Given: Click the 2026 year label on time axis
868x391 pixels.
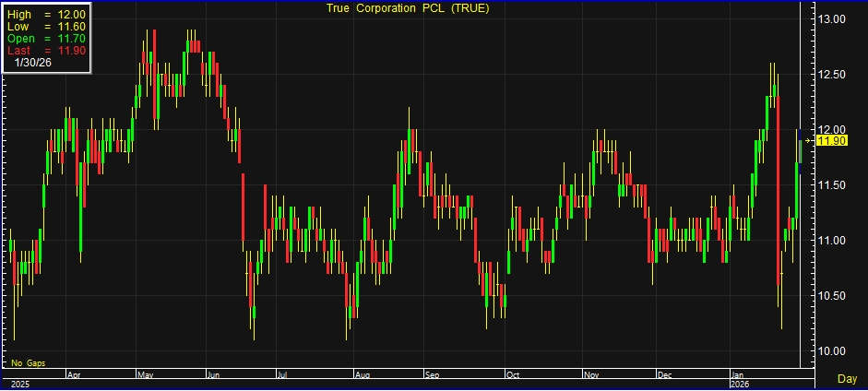Looking at the screenshot, I should tap(741, 384).
